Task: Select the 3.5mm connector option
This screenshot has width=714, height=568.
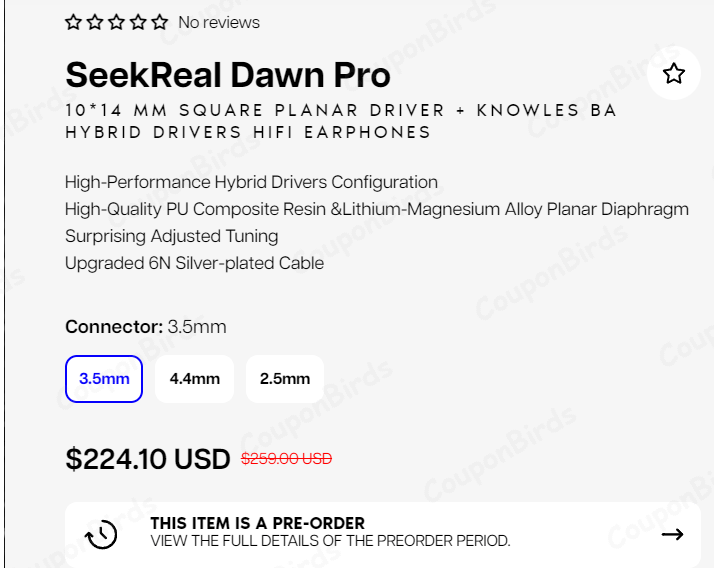Action: 104,379
